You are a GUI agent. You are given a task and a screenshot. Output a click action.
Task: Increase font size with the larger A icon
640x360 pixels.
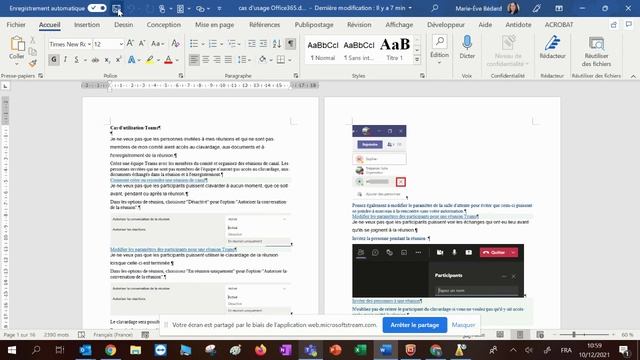pos(130,43)
